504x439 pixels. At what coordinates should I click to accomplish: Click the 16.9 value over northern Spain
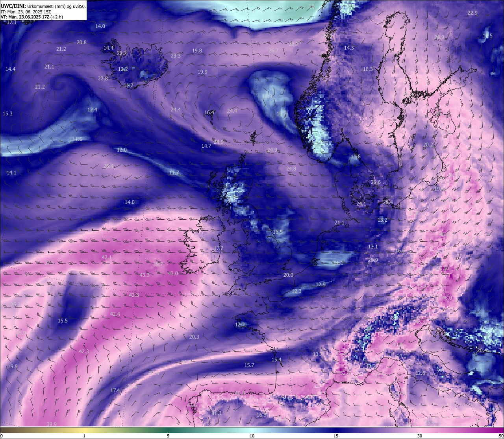pos(261,415)
